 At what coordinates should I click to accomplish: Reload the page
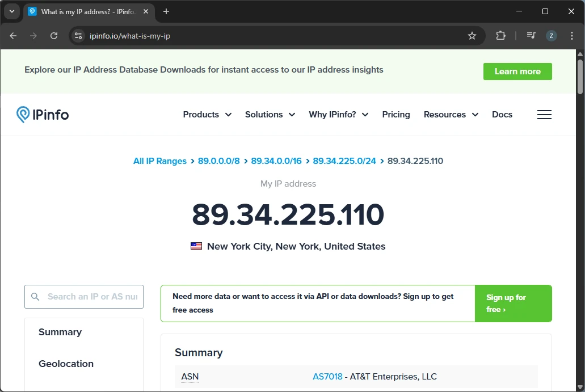pyautogui.click(x=54, y=36)
